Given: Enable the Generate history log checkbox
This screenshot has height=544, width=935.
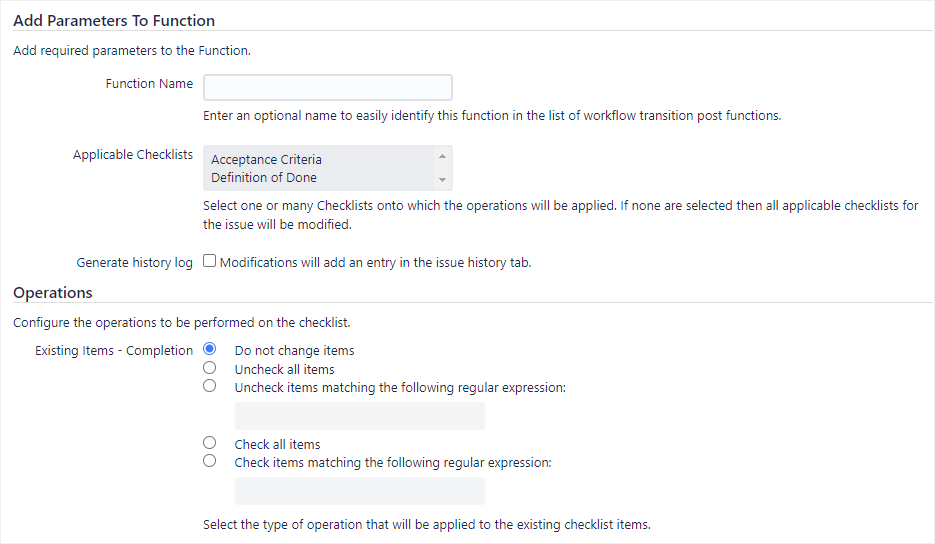Looking at the screenshot, I should tap(210, 262).
